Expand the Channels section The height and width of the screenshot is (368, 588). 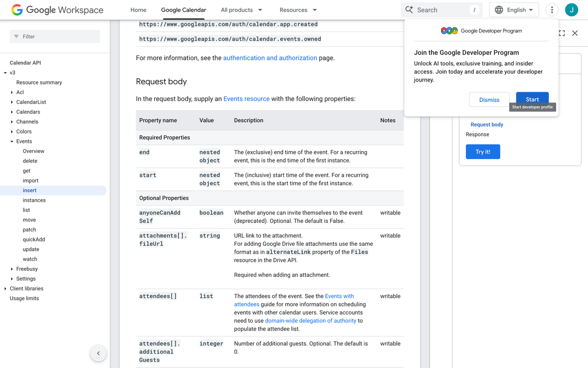12,122
